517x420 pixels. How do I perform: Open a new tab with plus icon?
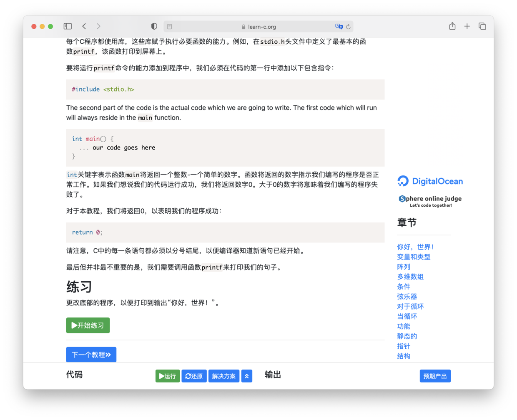(x=467, y=26)
